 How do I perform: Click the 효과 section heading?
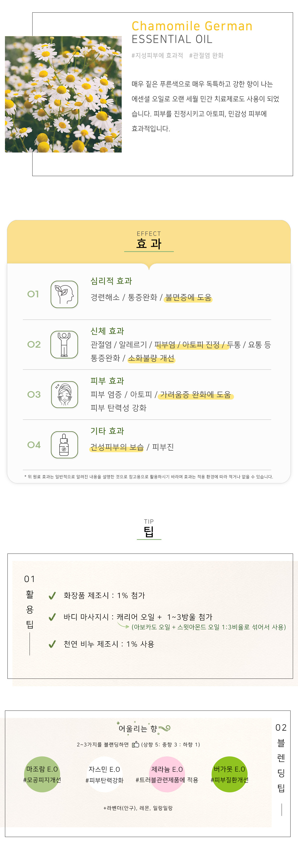pyautogui.click(x=149, y=243)
